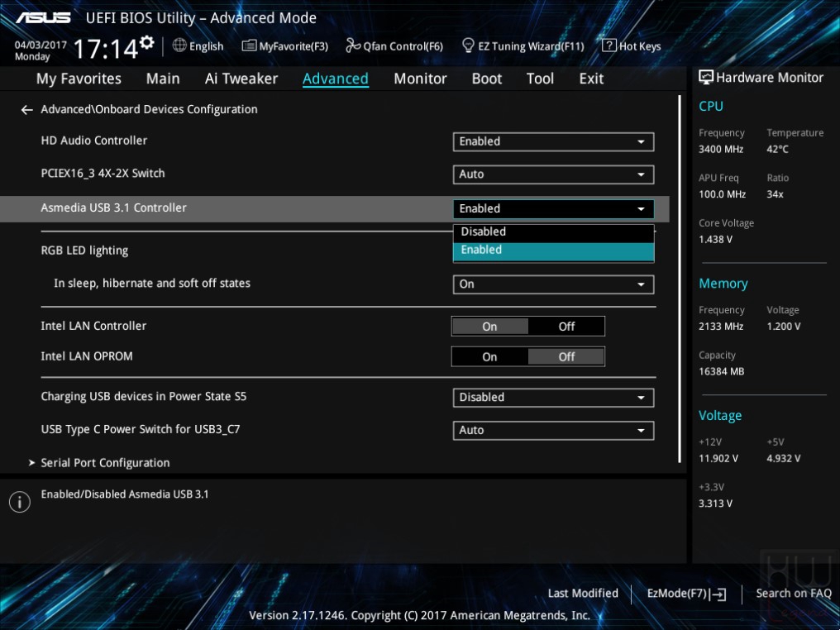840x630 pixels.
Task: Open the Boot tab
Action: pos(486,79)
